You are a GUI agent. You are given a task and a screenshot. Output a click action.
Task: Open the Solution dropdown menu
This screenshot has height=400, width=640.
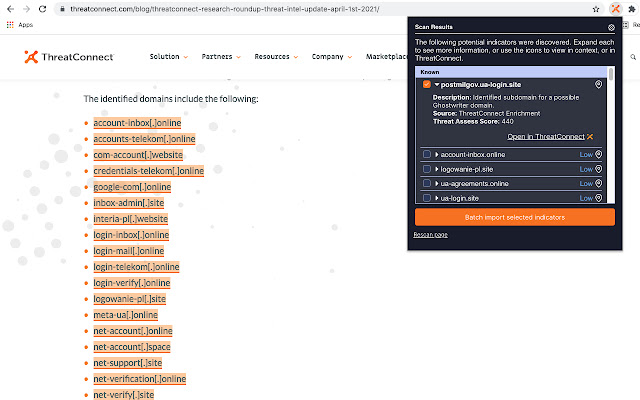pyautogui.click(x=169, y=57)
